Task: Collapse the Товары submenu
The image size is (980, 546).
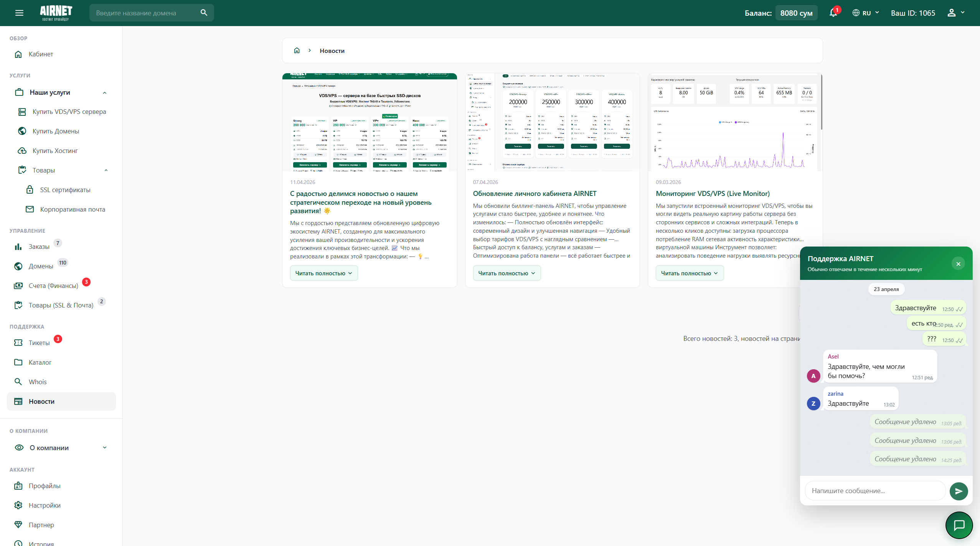Action: 106,170
